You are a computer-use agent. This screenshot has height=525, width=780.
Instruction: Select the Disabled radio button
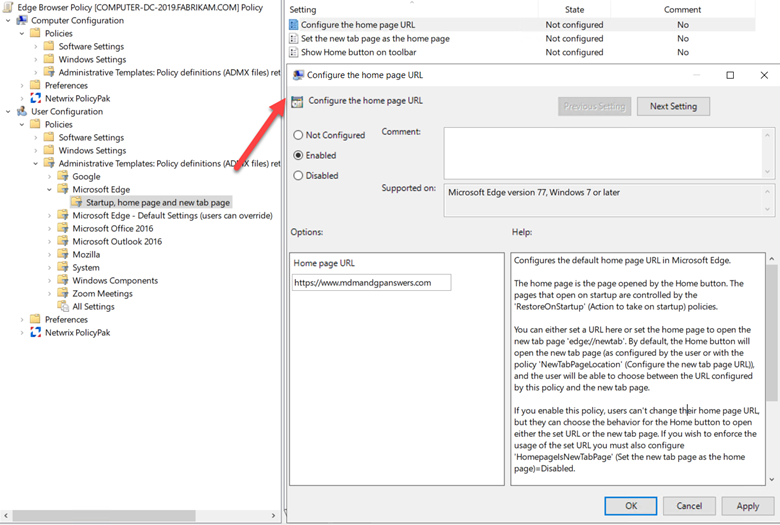point(298,175)
